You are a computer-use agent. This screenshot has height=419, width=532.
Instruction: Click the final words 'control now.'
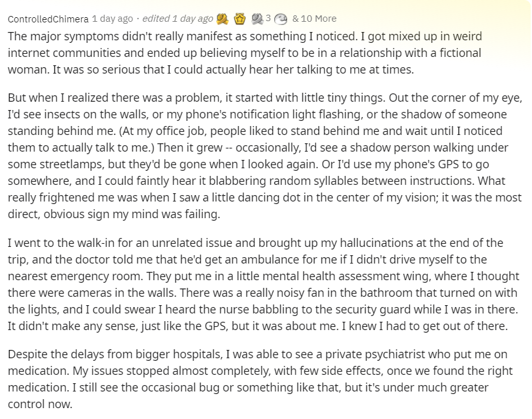tap(40, 404)
